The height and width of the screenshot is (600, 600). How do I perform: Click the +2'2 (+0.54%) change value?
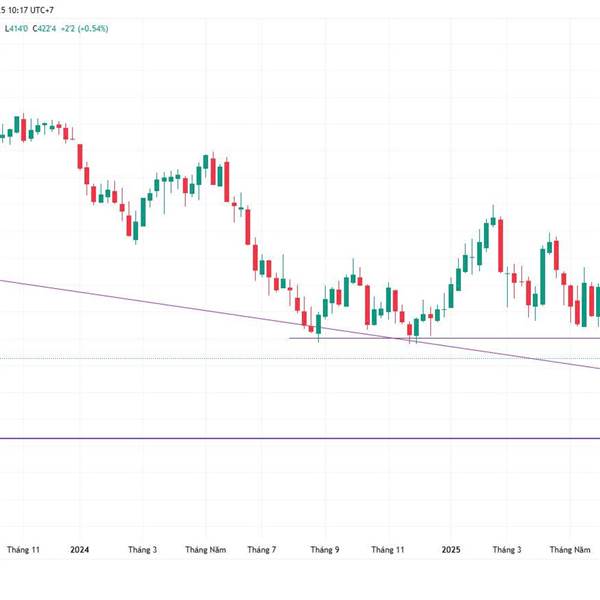click(85, 29)
